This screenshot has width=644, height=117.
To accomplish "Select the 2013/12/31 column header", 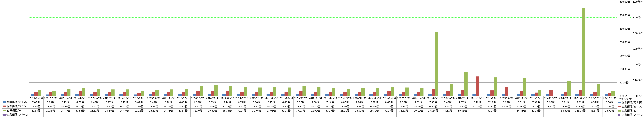I will (x=183, y=98).
